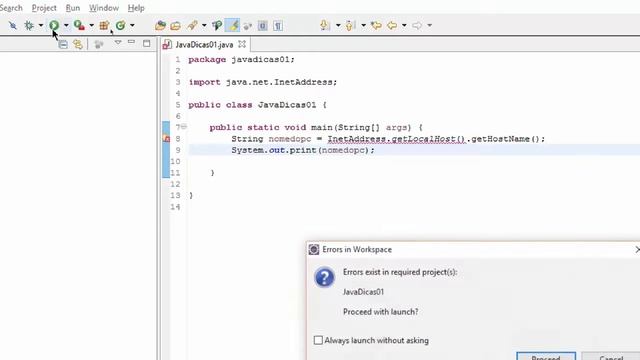Click the underlined InetAddress.getLocalHost() code
This screenshot has height=360, width=640.
coord(396,139)
